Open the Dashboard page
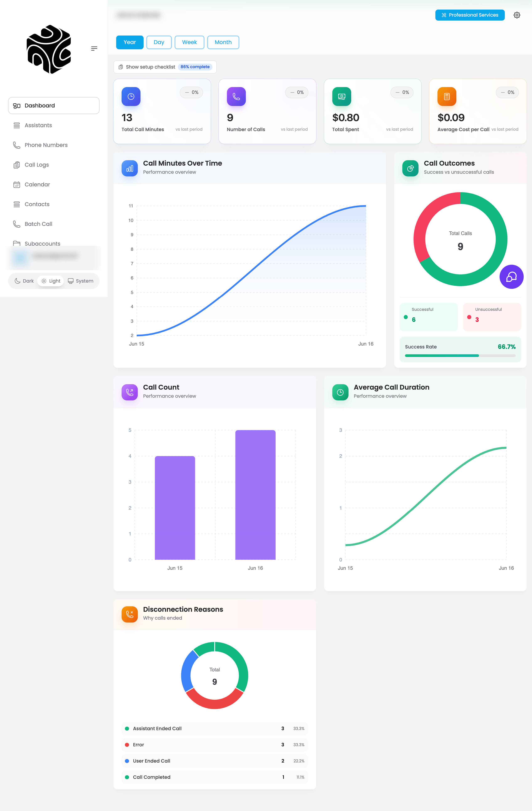Screen dimensions: 532x811 point(54,106)
